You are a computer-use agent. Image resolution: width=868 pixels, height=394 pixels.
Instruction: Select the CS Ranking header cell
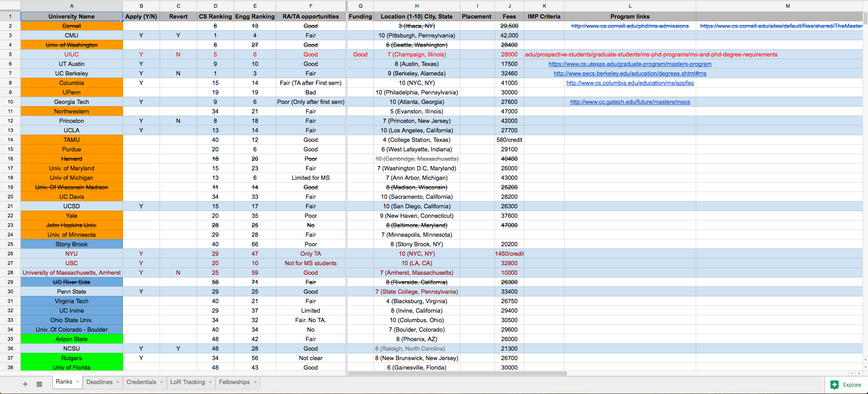tap(215, 17)
